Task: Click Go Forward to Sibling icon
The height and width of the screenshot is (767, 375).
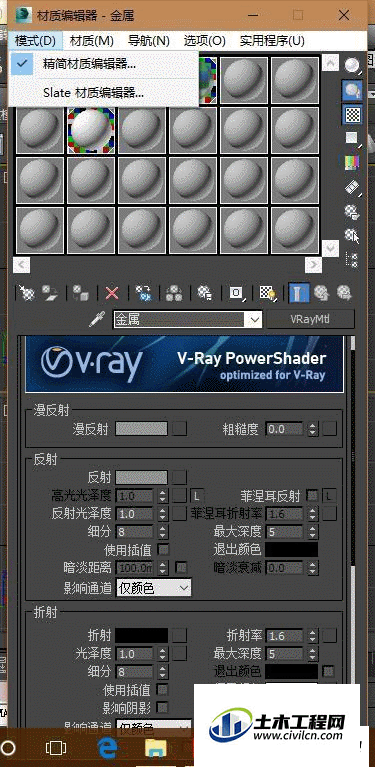Action: 344,293
